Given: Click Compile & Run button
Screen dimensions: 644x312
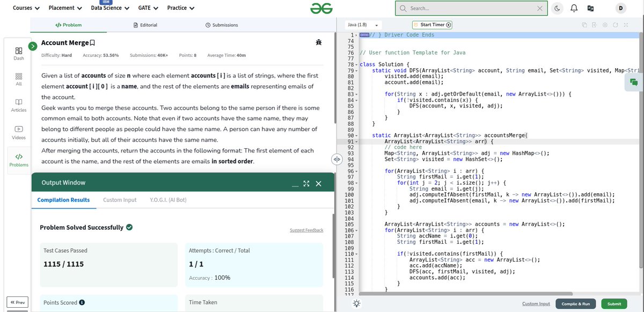Looking at the screenshot, I should click(x=575, y=304).
